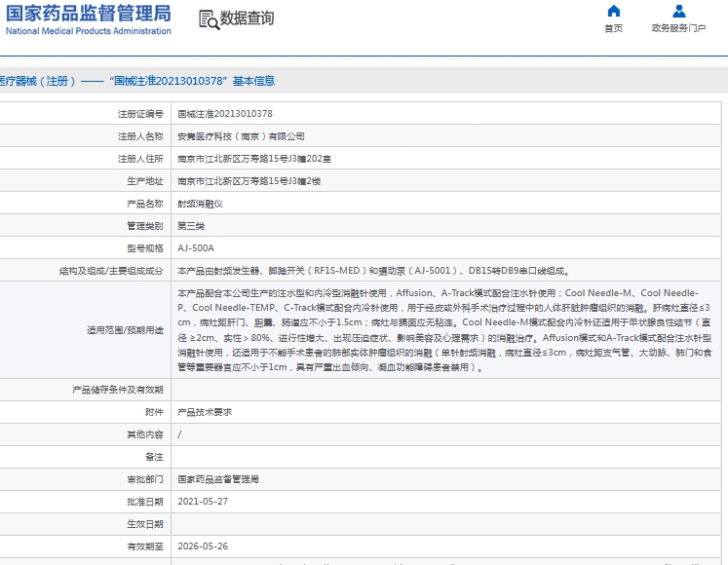The height and width of the screenshot is (565, 728).
Task: Select the 适用范围/预期用途 label
Action: [126, 330]
